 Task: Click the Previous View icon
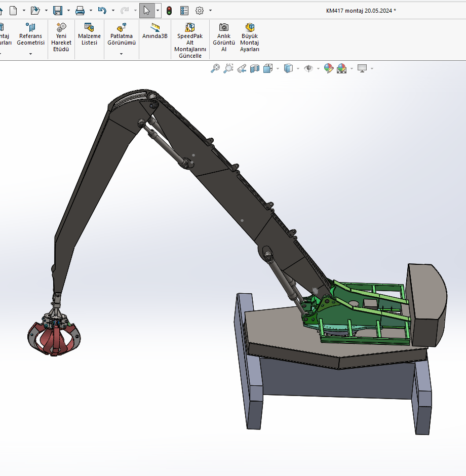242,68
